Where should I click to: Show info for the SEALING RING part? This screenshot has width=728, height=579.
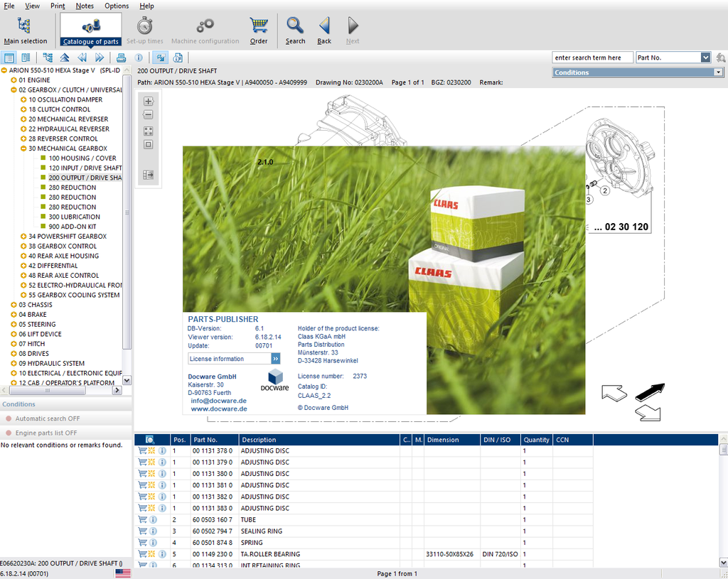(x=153, y=531)
